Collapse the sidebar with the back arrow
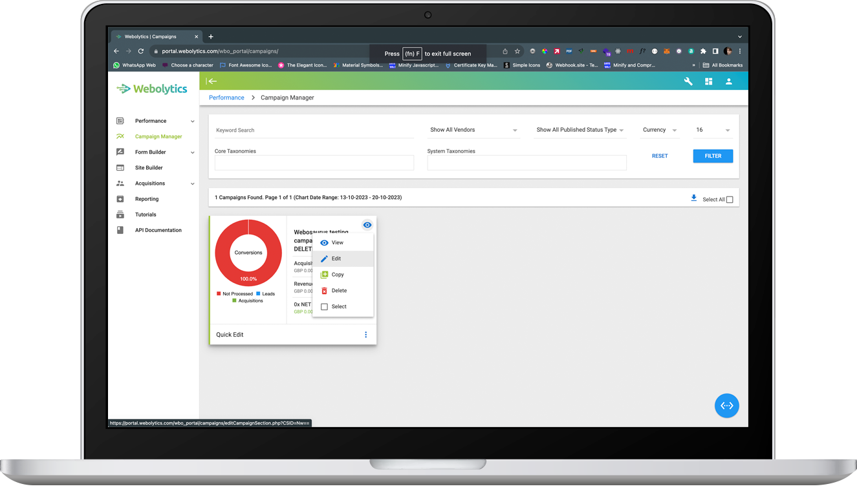 213,81
